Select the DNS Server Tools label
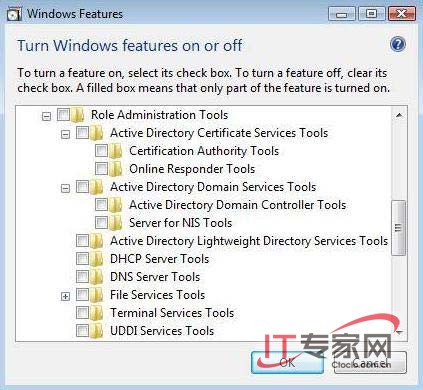423x390 pixels. click(x=155, y=277)
